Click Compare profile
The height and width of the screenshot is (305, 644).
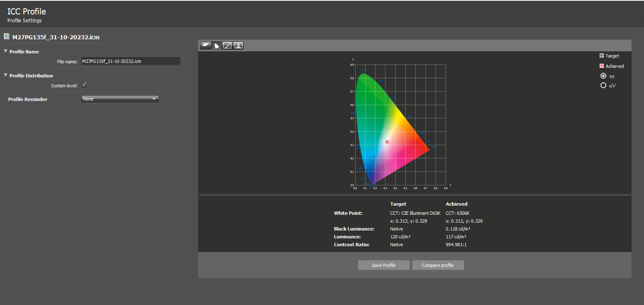click(438, 265)
